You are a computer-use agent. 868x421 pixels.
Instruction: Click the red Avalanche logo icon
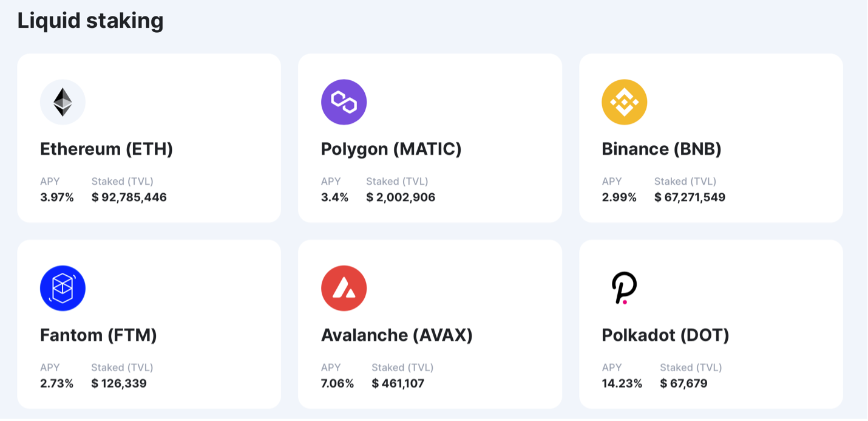(344, 288)
